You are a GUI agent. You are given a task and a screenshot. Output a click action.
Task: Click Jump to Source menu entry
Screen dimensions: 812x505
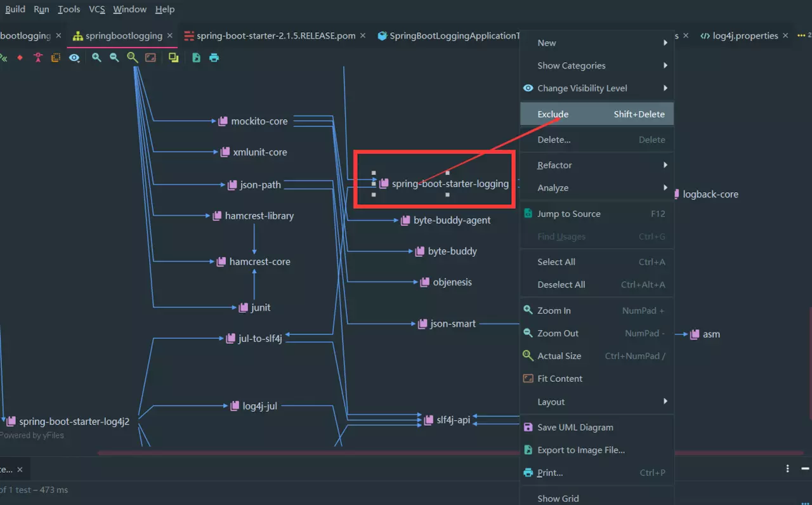tap(596, 214)
